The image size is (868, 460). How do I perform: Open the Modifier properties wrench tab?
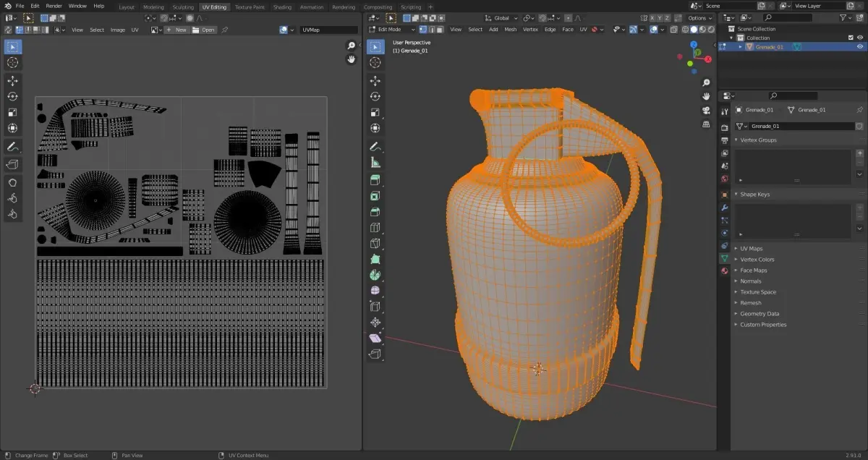[724, 207]
